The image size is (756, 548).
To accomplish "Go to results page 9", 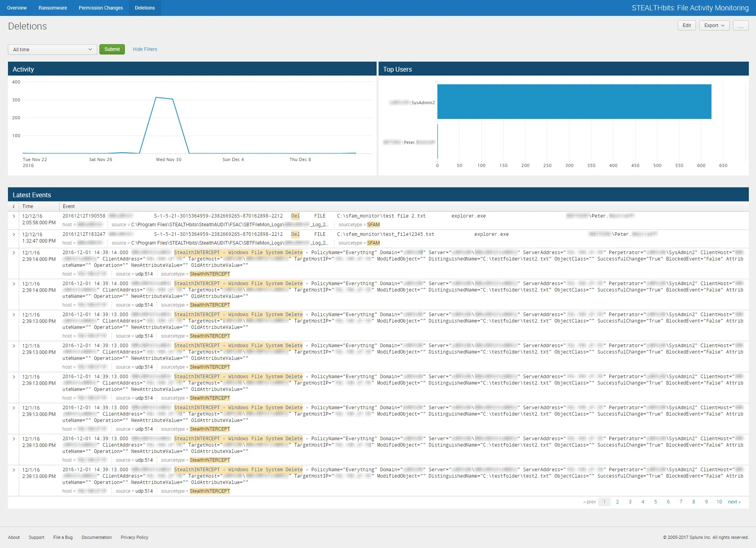I will pyautogui.click(x=706, y=502).
